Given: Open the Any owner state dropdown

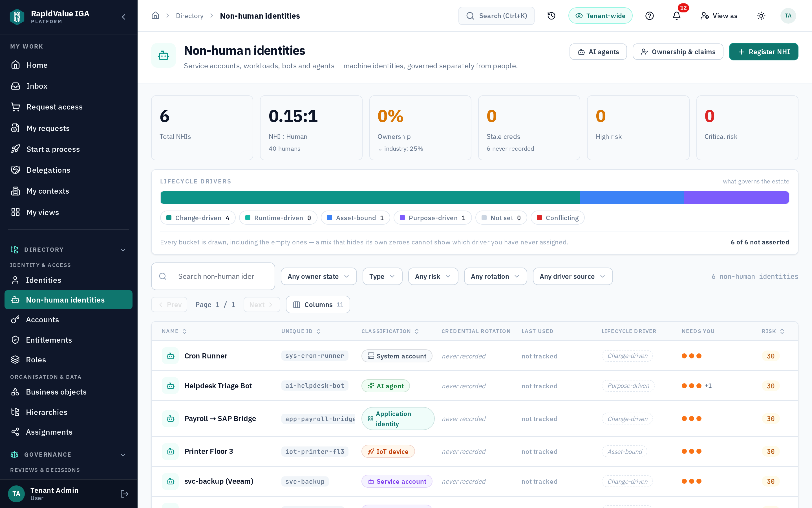Looking at the screenshot, I should 319,276.
